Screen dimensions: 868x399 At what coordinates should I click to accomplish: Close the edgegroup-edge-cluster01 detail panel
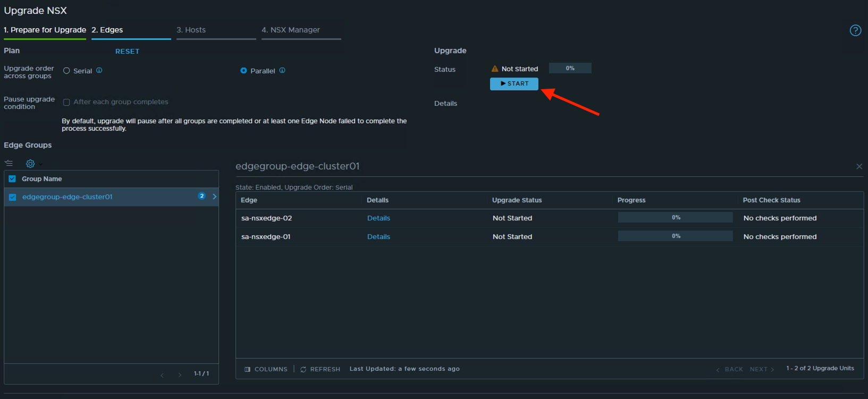pyautogui.click(x=859, y=166)
